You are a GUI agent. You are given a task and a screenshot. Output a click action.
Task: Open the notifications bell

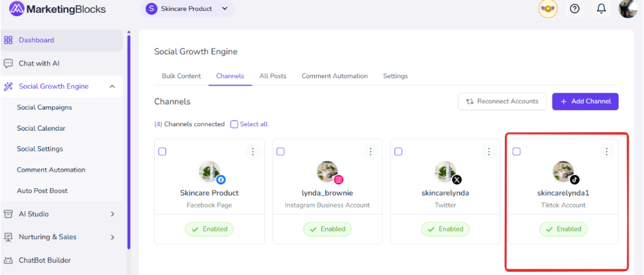coord(601,9)
